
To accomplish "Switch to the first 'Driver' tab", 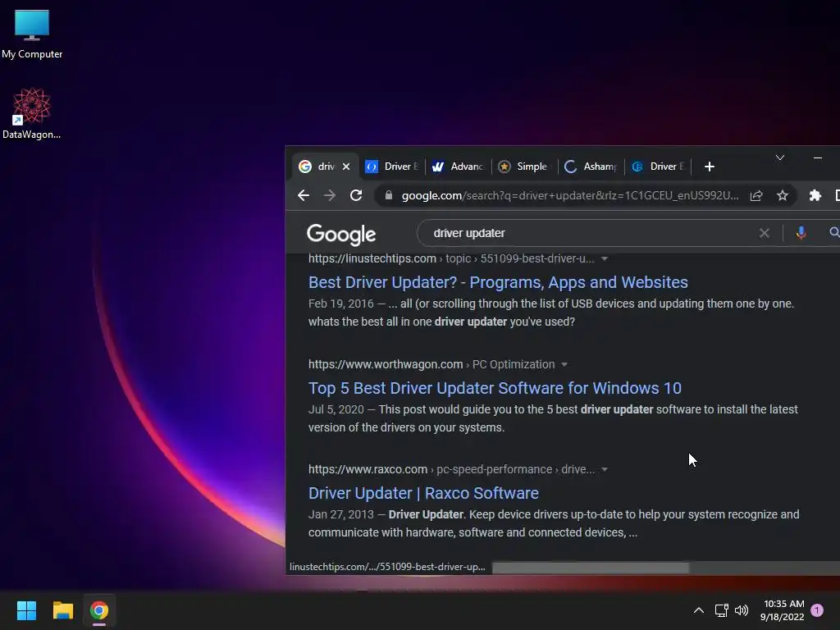I will click(392, 167).
